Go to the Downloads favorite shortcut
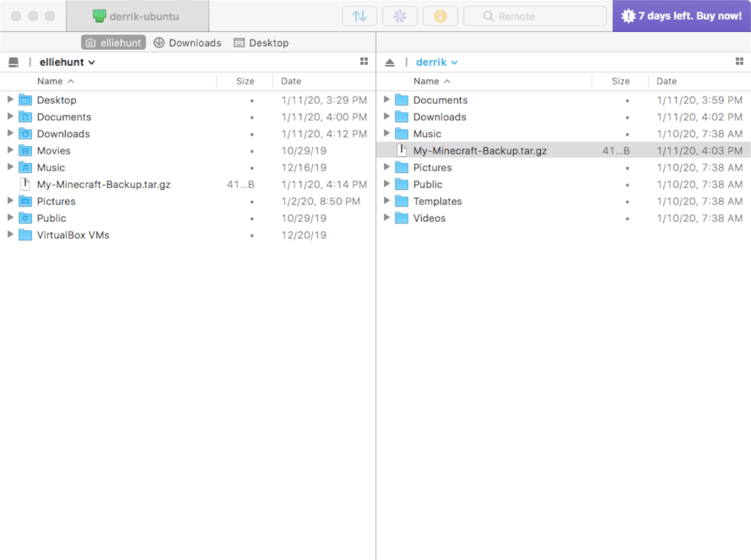The width and height of the screenshot is (751, 560). point(187,43)
